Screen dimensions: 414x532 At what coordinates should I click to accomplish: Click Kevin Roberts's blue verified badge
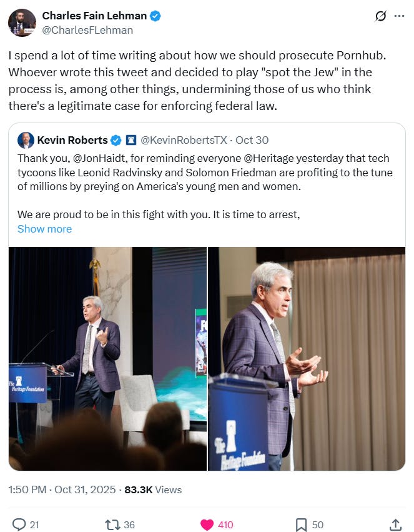(x=116, y=140)
